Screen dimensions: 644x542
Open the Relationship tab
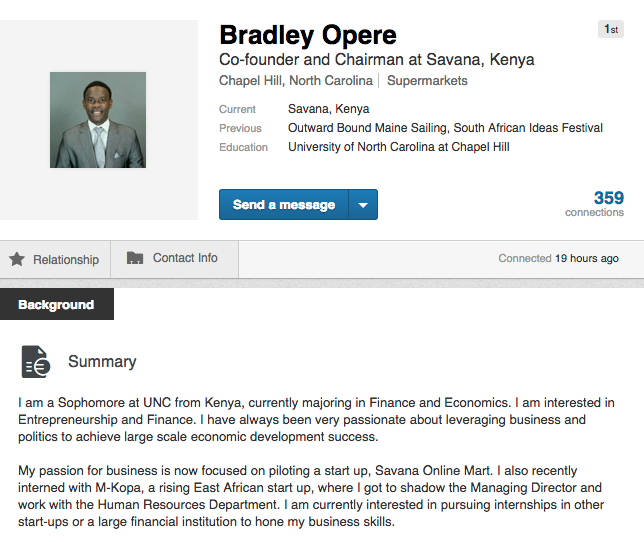[x=55, y=260]
